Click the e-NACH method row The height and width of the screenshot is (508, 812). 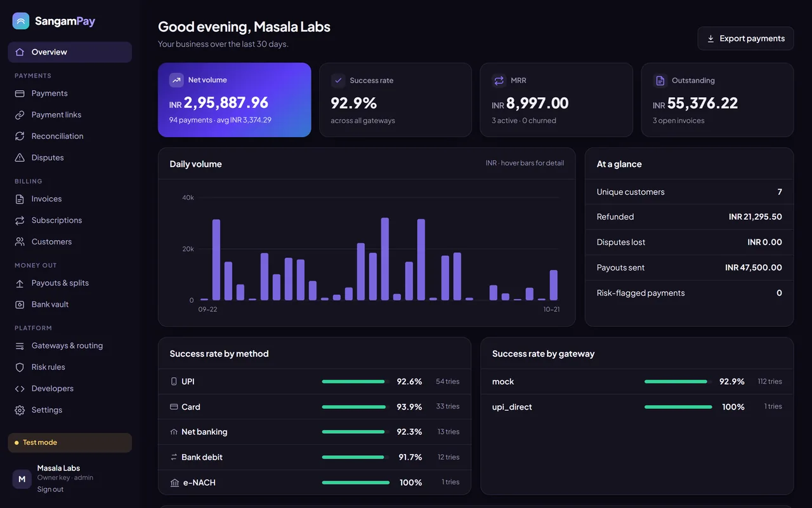click(315, 483)
